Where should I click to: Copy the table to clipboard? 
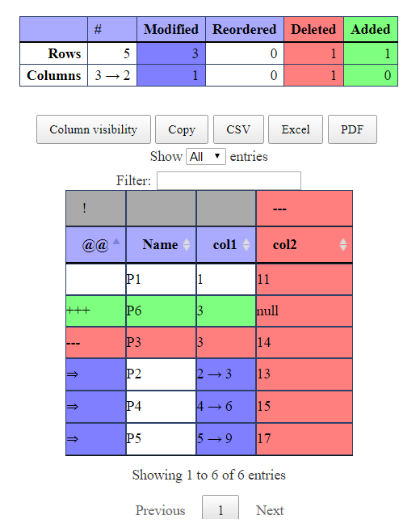pyautogui.click(x=182, y=129)
